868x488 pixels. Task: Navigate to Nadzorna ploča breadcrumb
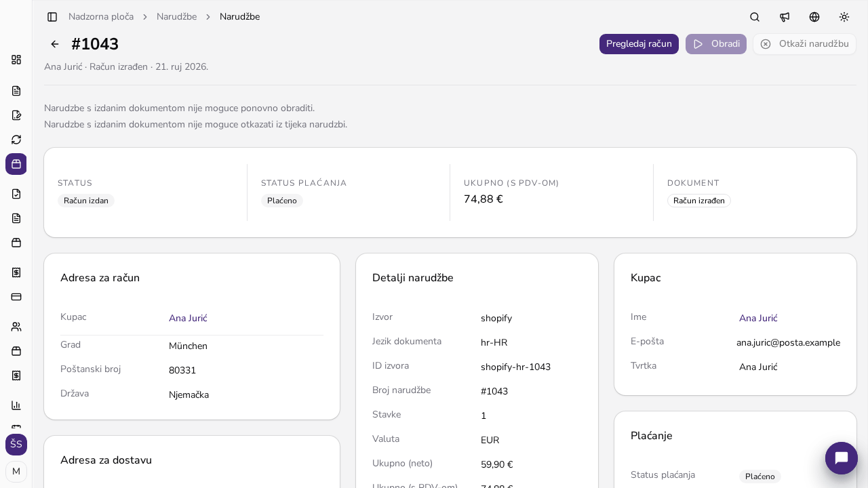(x=101, y=17)
